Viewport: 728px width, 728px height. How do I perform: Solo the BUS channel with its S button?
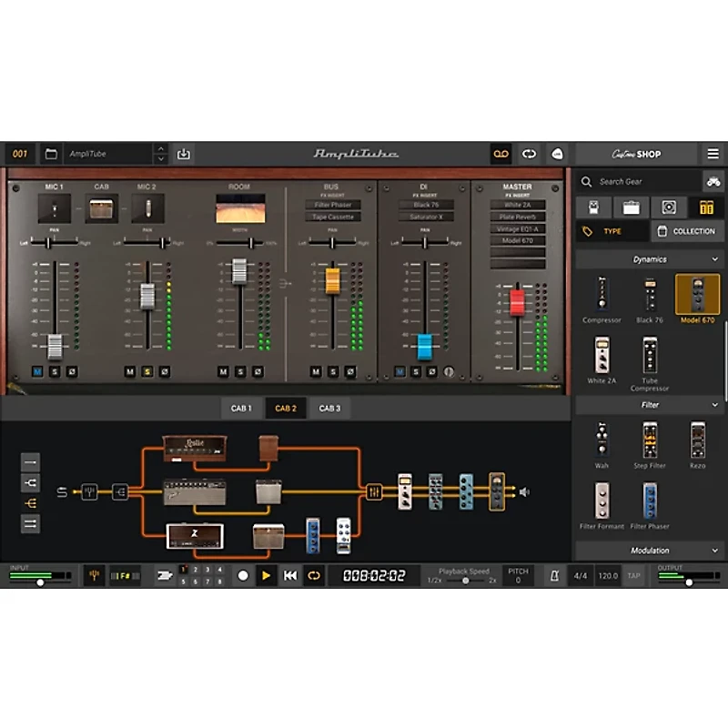click(332, 370)
